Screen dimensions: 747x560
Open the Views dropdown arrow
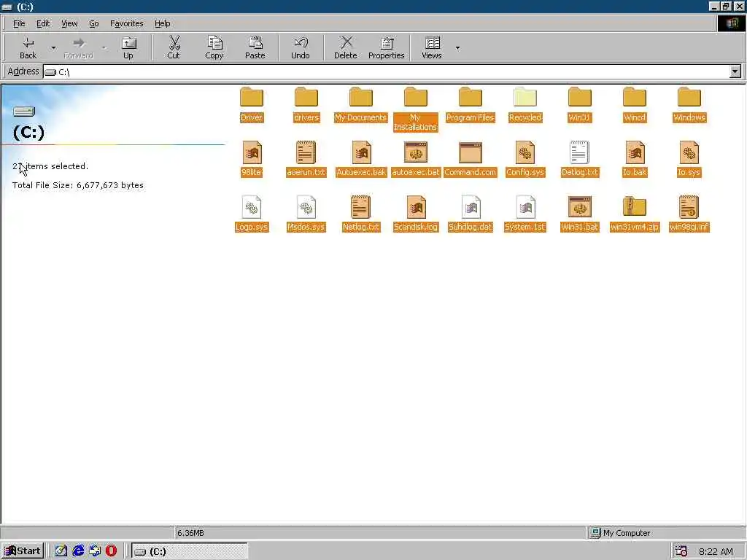(457, 47)
